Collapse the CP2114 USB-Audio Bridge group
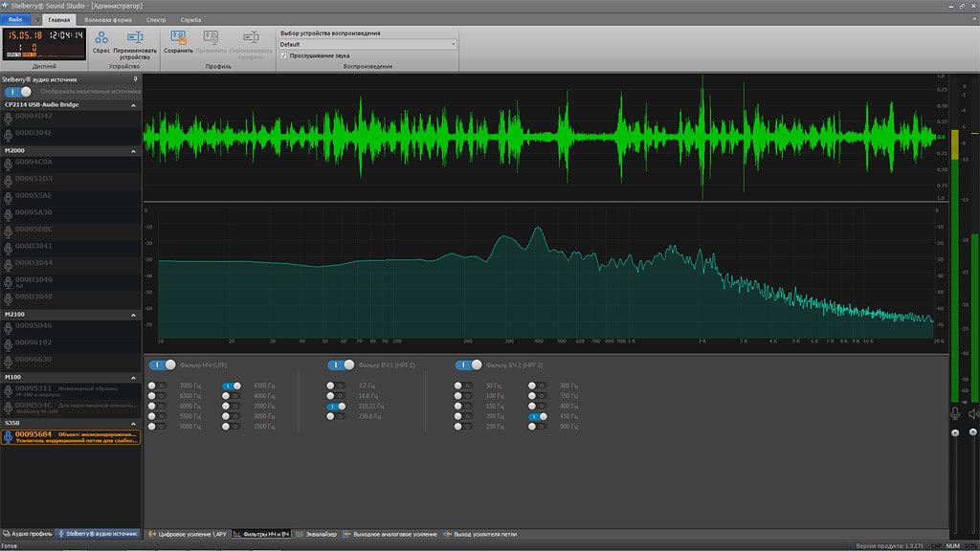Screen dimensions: 980x551 click(134, 105)
